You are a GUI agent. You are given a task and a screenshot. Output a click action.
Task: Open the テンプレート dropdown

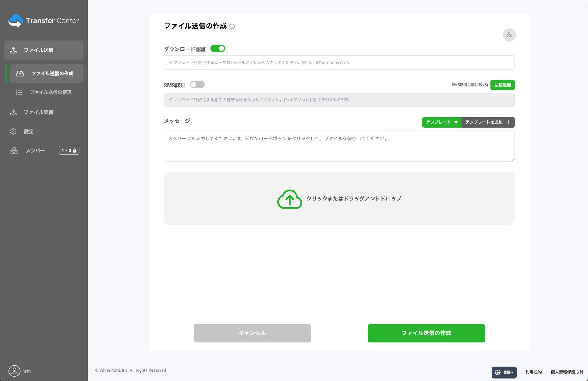(441, 122)
